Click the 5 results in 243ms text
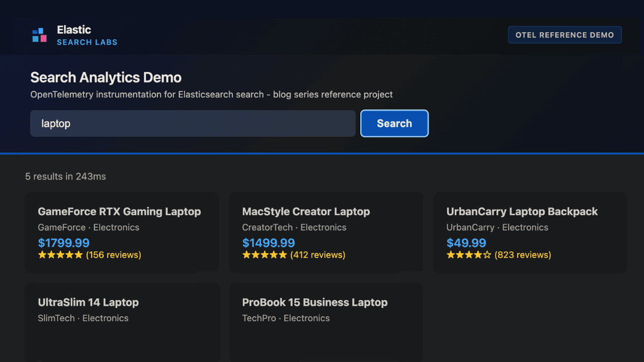 pyautogui.click(x=65, y=176)
